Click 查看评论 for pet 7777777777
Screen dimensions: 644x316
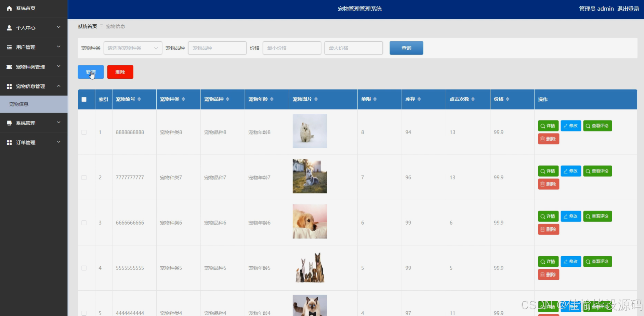click(x=597, y=171)
